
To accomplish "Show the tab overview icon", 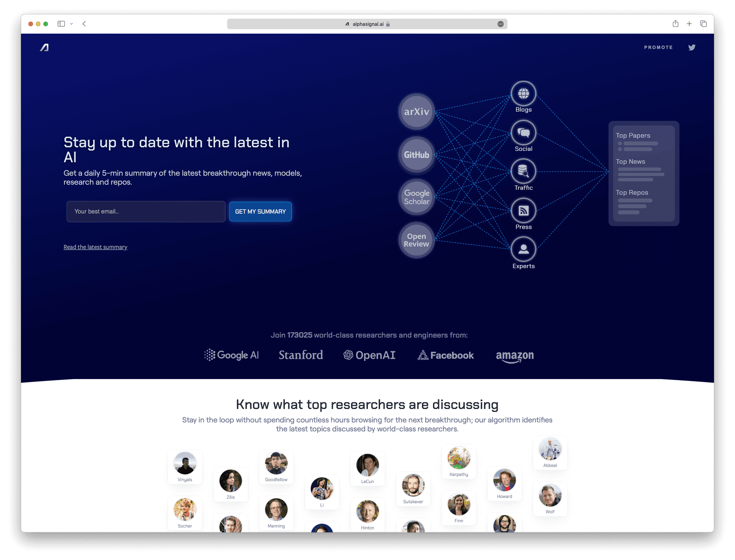I will click(703, 24).
